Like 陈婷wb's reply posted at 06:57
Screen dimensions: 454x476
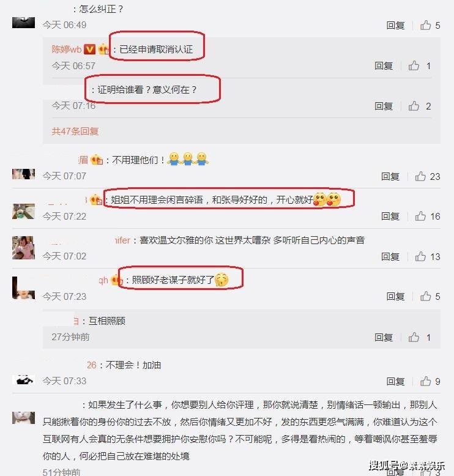pos(414,65)
